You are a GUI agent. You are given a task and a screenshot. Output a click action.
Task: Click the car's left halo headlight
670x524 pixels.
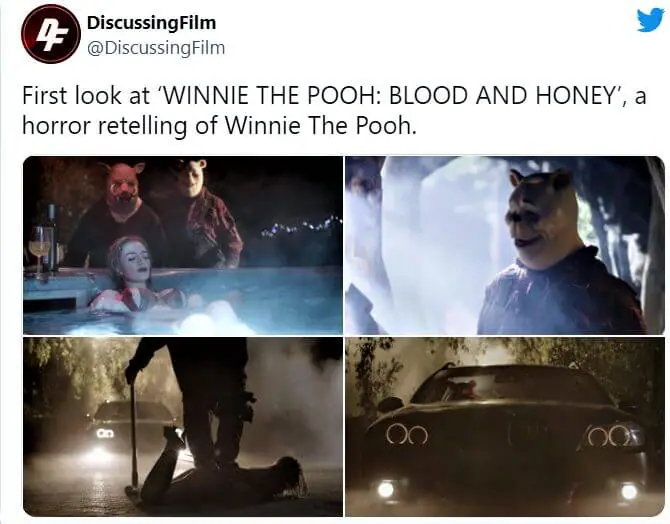pyautogui.click(x=407, y=435)
